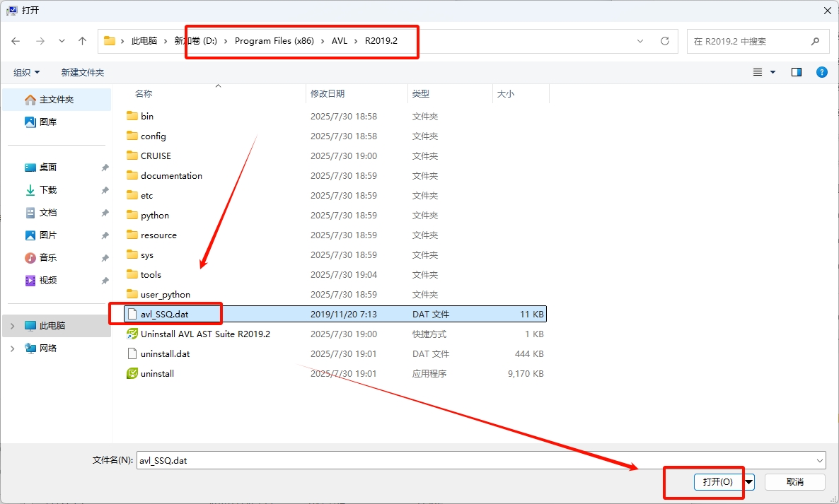Open the Help question mark icon
839x504 pixels.
pos(821,72)
